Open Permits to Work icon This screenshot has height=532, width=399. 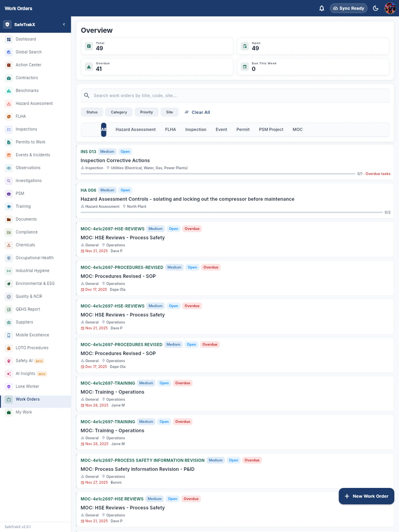pyautogui.click(x=9, y=142)
